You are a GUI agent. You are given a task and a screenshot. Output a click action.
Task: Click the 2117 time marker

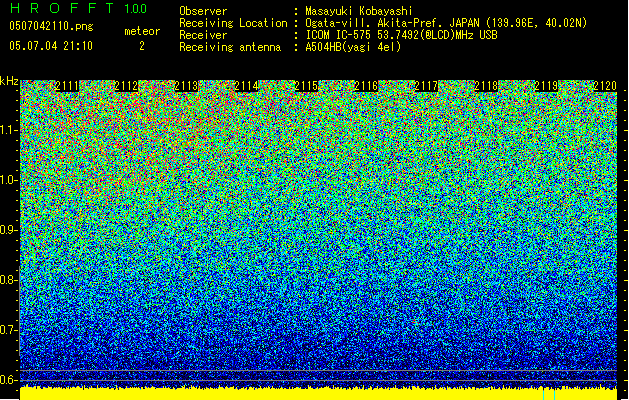point(426,86)
